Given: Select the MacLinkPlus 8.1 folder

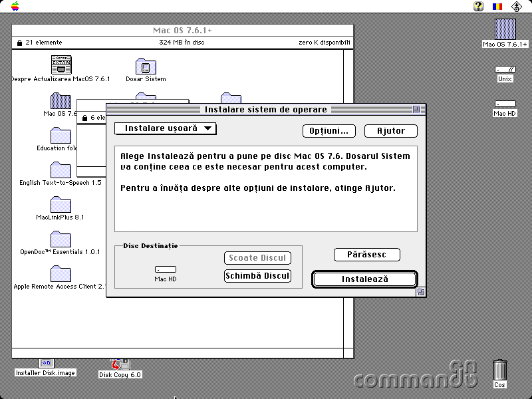Looking at the screenshot, I should pos(61,205).
